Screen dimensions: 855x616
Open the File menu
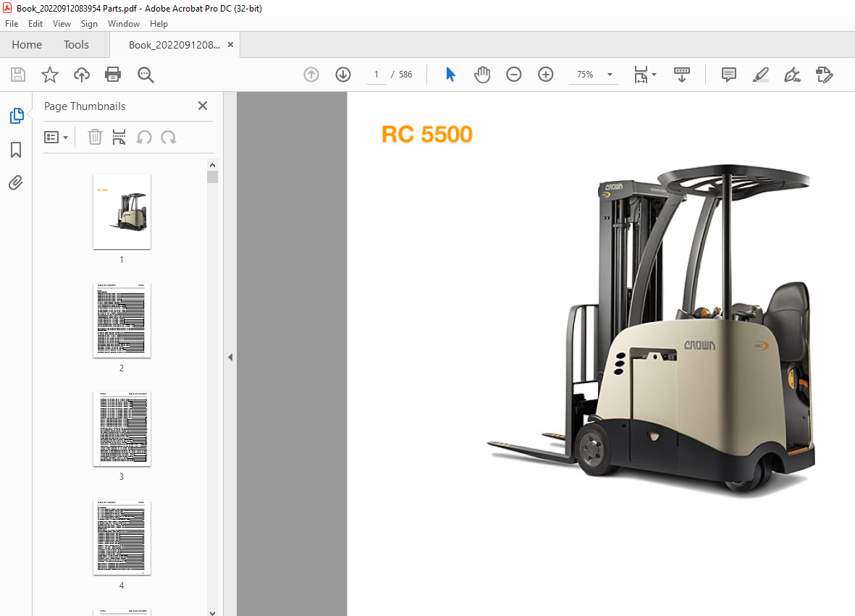click(x=12, y=23)
